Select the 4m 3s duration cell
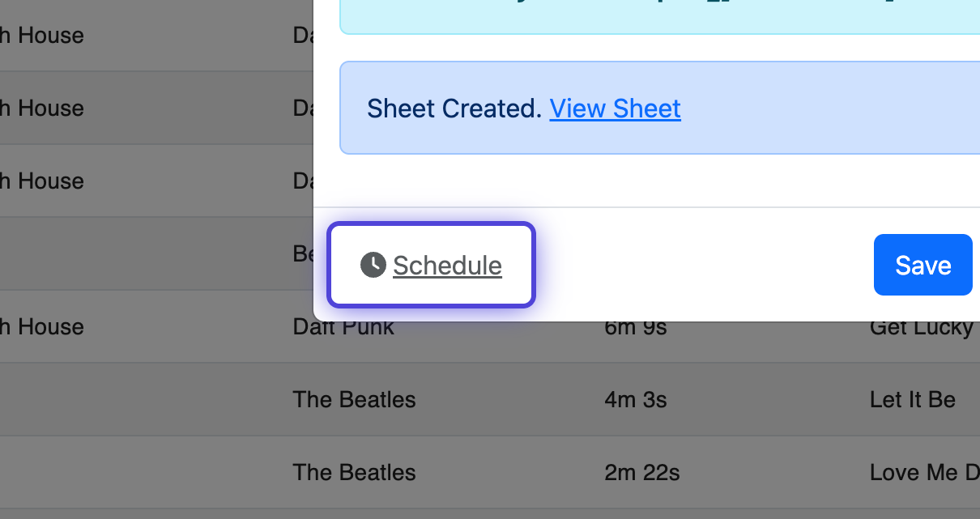980x519 pixels. pyautogui.click(x=635, y=399)
